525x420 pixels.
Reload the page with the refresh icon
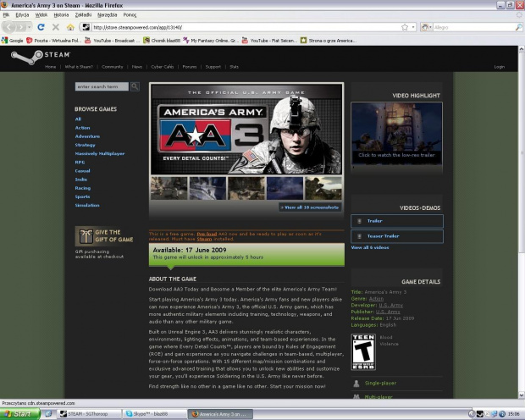(41, 27)
